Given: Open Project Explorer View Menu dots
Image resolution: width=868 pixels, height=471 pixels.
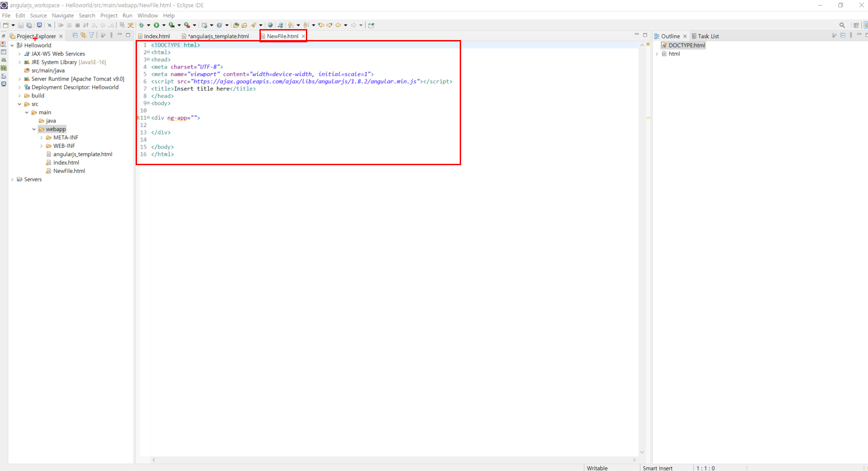Looking at the screenshot, I should [112, 35].
